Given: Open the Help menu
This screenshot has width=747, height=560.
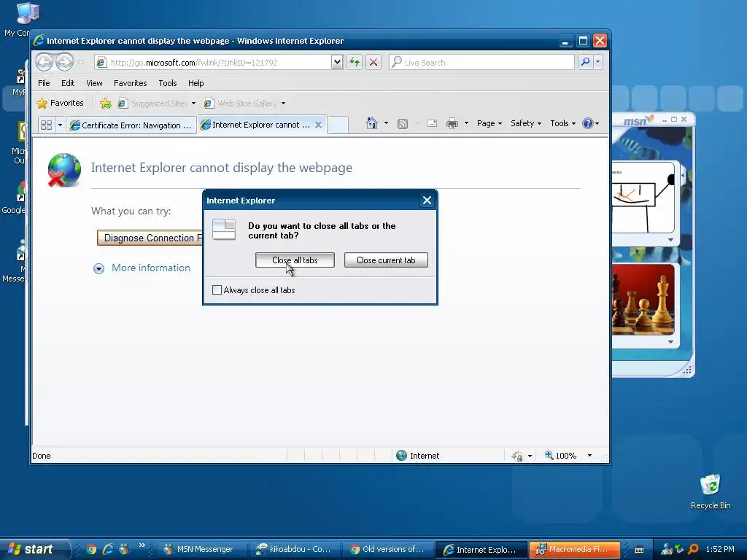Looking at the screenshot, I should [196, 83].
